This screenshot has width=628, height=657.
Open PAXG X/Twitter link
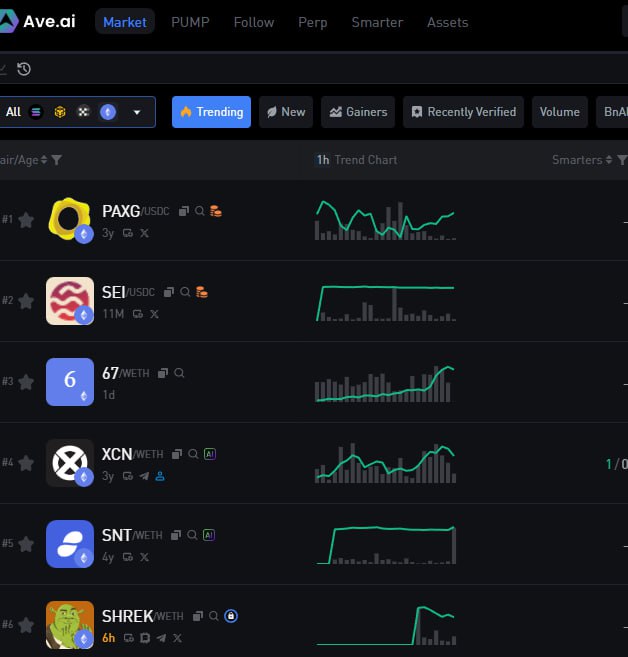(144, 233)
